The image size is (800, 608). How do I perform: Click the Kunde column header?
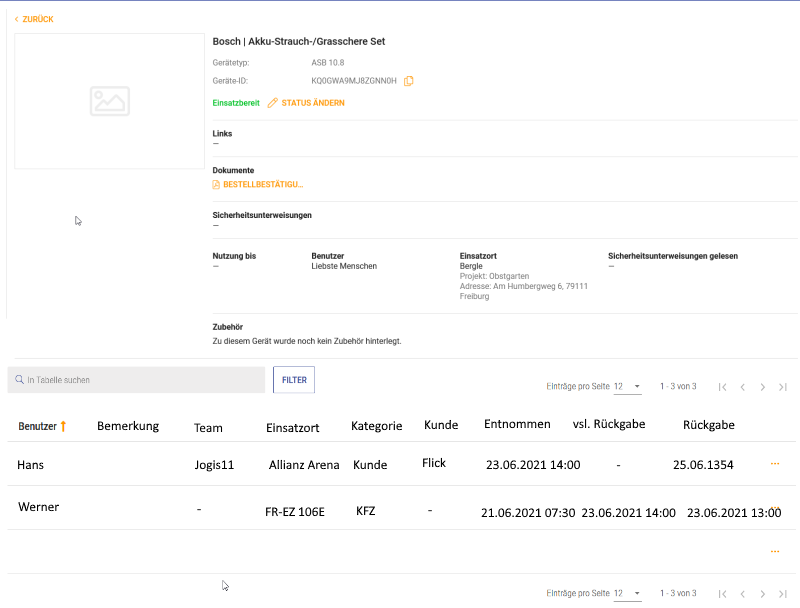[x=441, y=425]
